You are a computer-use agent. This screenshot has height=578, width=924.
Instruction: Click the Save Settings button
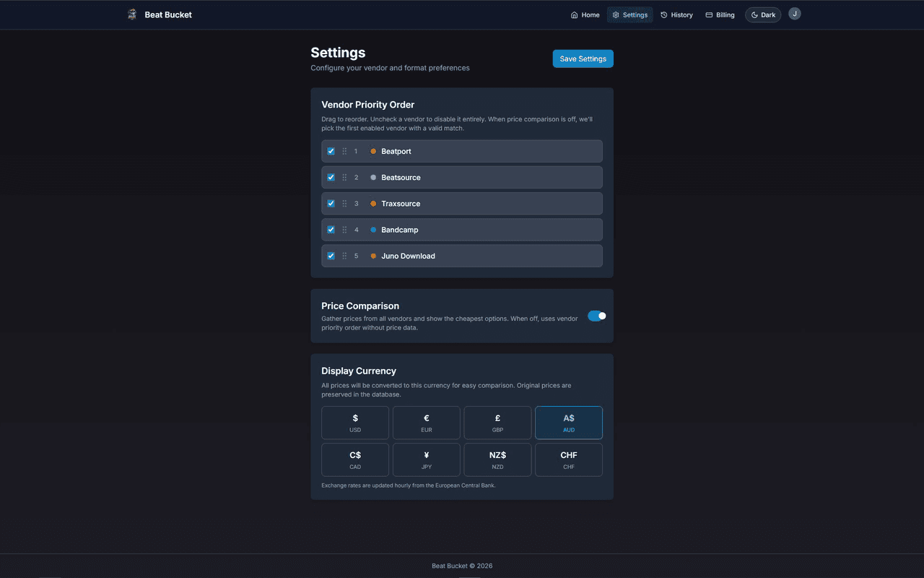pos(583,59)
